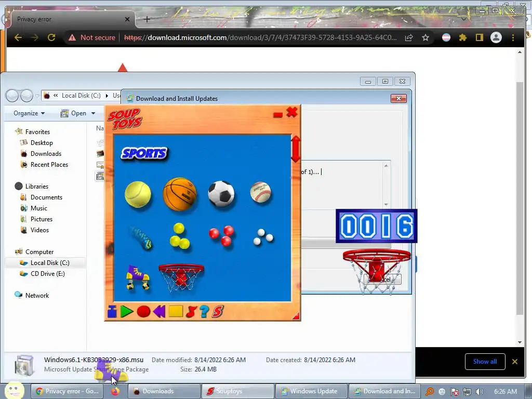Viewport: 532px width, 399px height.
Task: Click the green play triangle button
Action: coord(127,311)
